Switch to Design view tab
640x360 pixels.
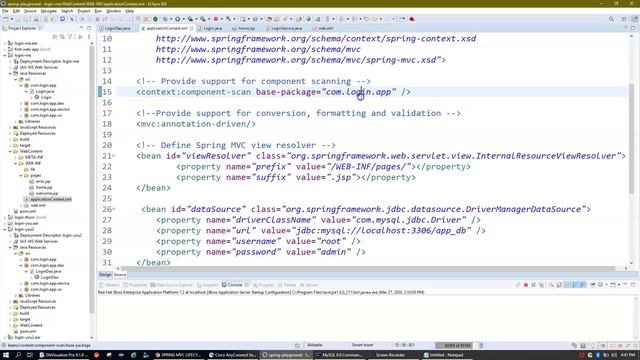pyautogui.click(x=105, y=275)
